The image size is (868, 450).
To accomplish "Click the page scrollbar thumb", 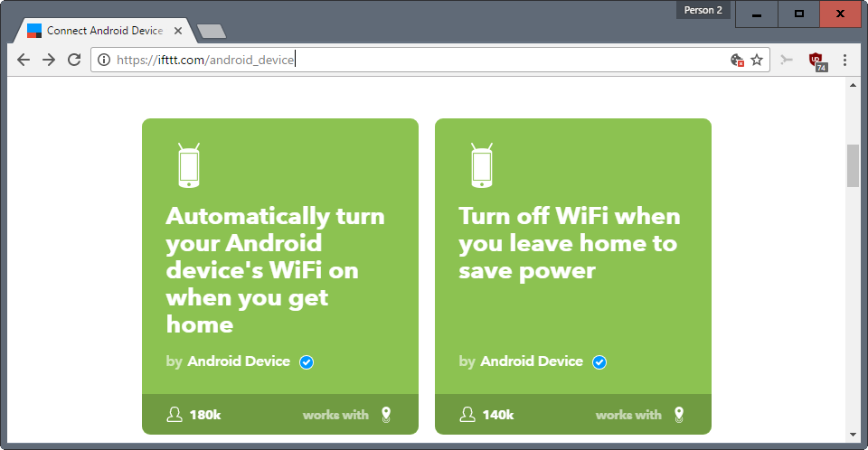I will pyautogui.click(x=853, y=165).
